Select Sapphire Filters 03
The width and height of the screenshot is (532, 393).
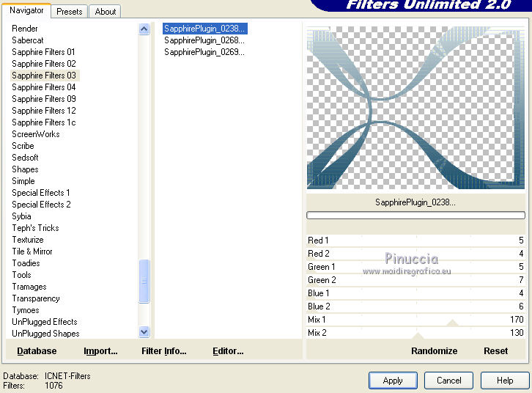44,76
